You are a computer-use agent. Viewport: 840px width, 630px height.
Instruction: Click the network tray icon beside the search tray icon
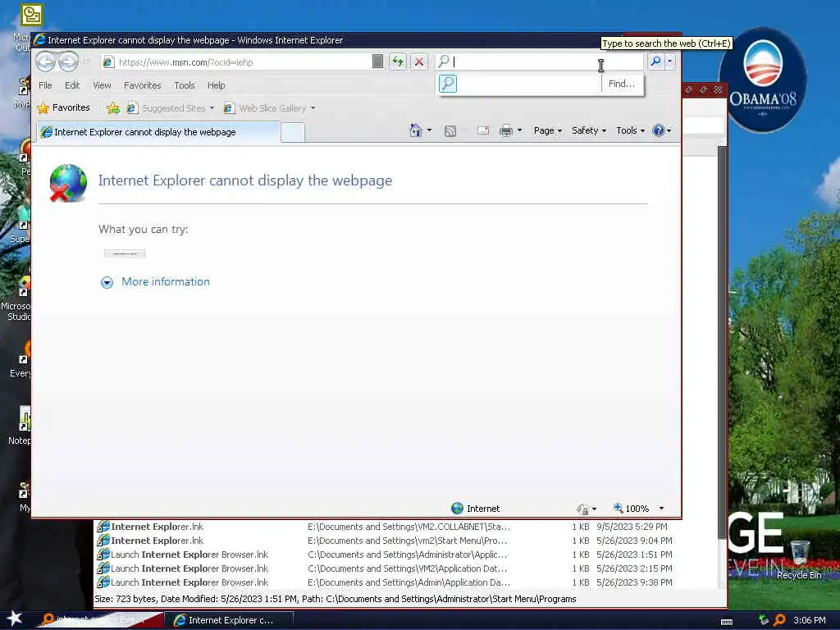764,620
